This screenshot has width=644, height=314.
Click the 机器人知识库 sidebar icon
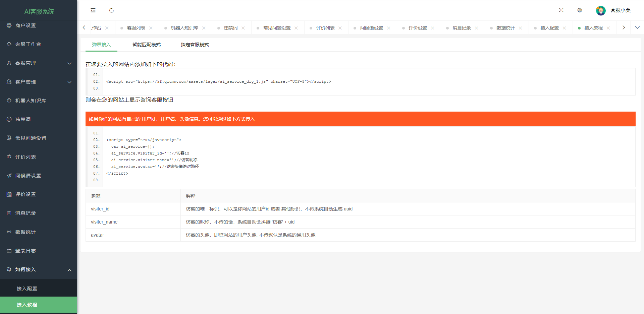click(9, 101)
